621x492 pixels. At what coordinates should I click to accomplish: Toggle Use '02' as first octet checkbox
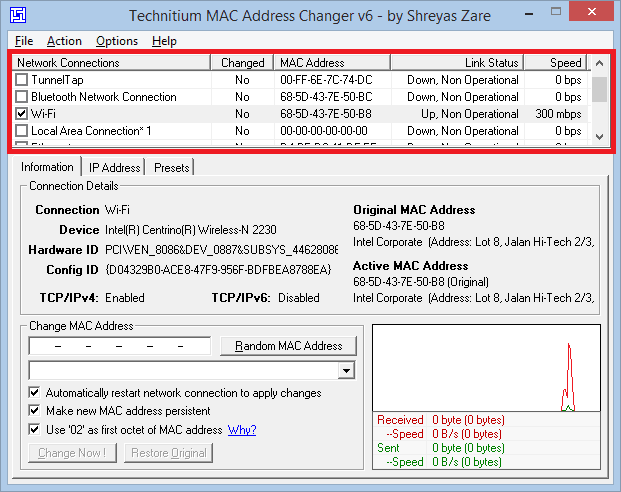pyautogui.click(x=34, y=429)
